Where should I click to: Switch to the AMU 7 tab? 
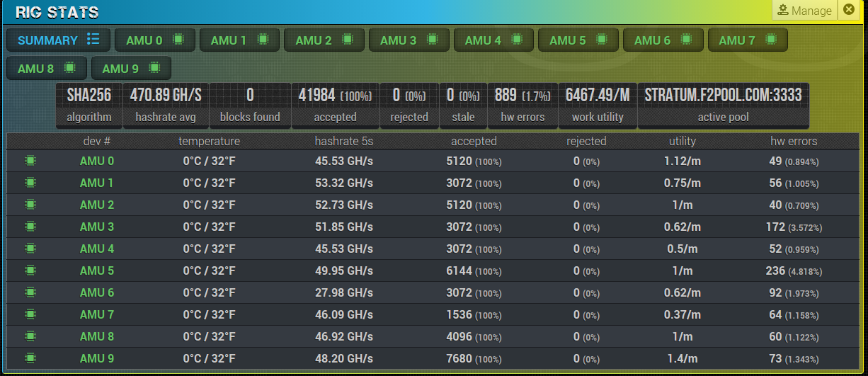click(x=748, y=40)
